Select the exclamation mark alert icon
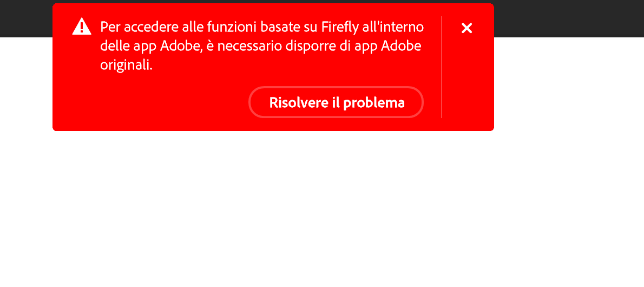This screenshot has width=644, height=287. [82, 27]
